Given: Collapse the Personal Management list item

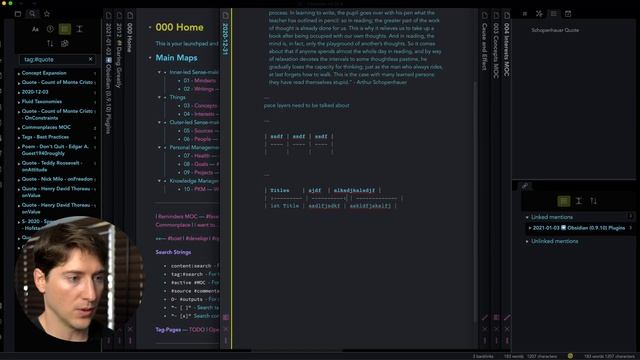Looking at the screenshot, I should pos(159,147).
